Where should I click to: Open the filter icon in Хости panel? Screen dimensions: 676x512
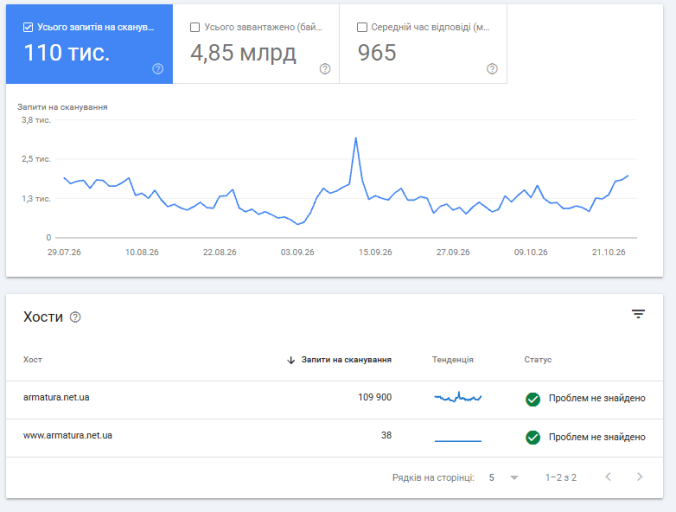(x=638, y=314)
